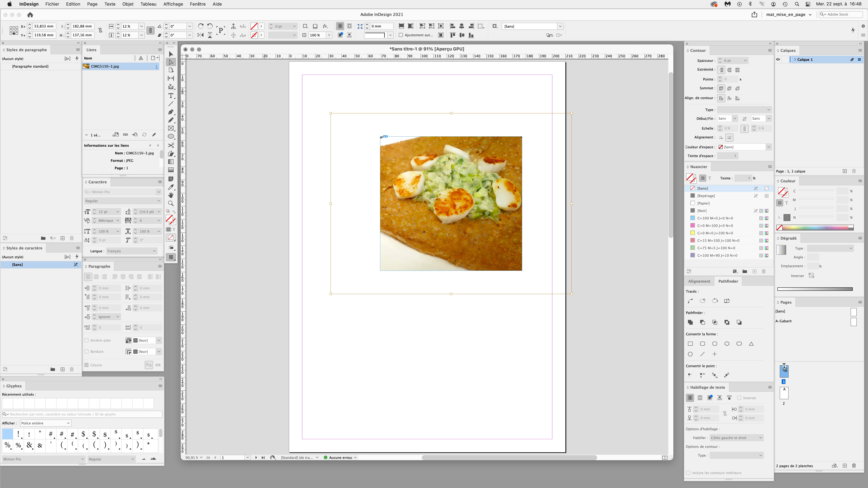Select the Line tool
The height and width of the screenshot is (488, 868).
(171, 104)
